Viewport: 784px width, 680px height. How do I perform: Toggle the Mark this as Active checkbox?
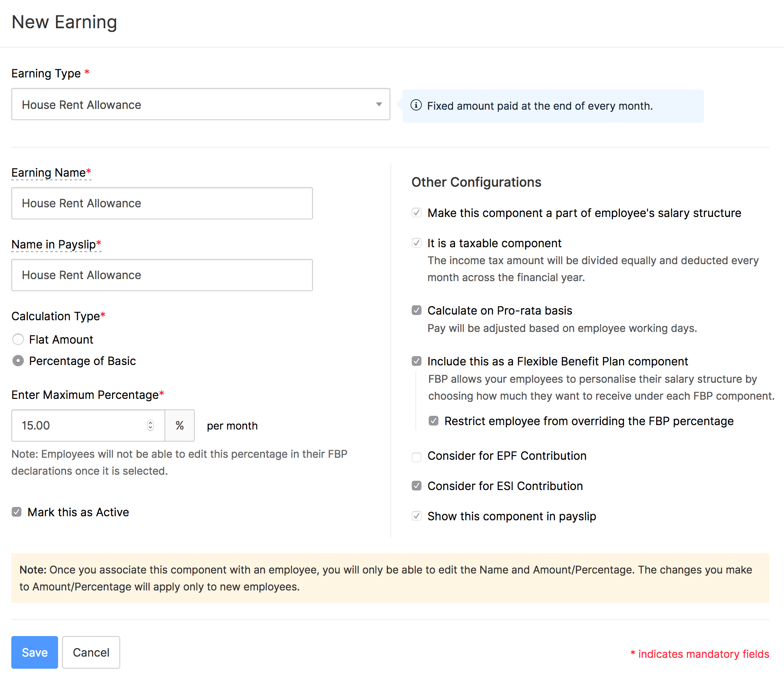(x=17, y=512)
